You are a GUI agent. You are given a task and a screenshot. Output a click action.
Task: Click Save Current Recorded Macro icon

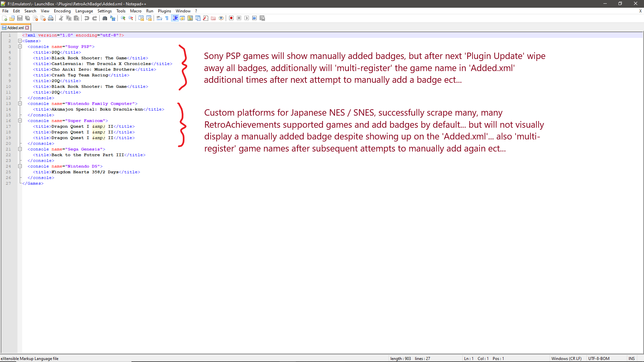(x=262, y=18)
